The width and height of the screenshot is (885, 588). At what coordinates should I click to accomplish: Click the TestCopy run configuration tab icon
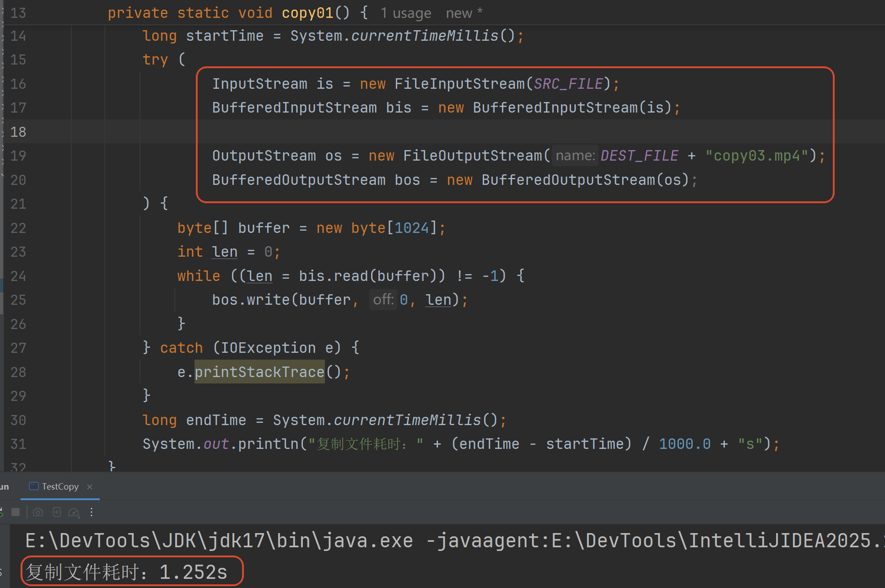[33, 486]
